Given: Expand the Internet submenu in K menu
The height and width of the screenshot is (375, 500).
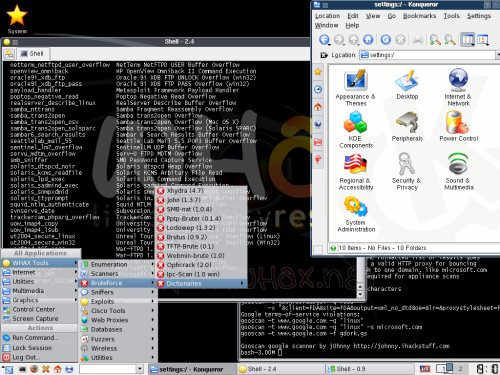Looking at the screenshot, I should [x=40, y=272].
